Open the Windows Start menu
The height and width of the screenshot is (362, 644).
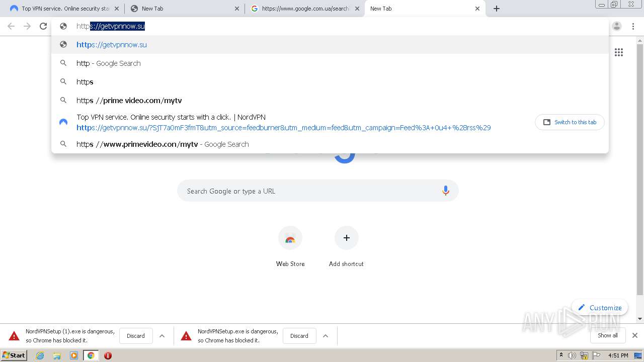point(14,355)
